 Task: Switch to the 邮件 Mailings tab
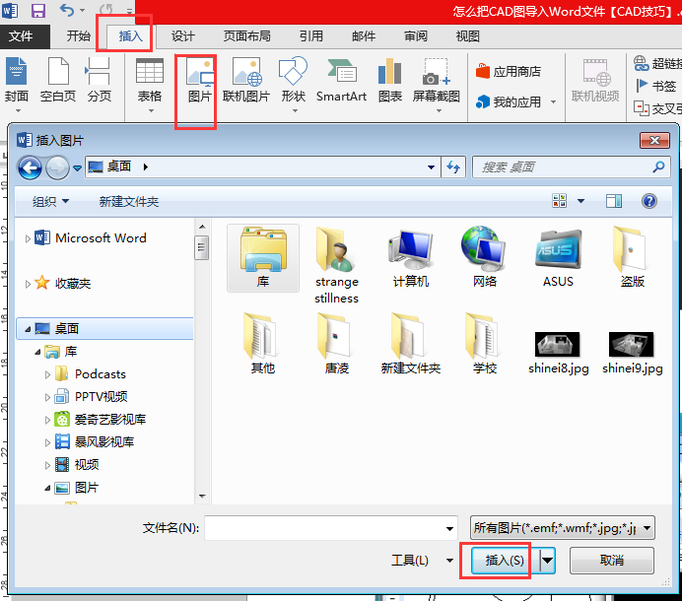click(x=364, y=36)
